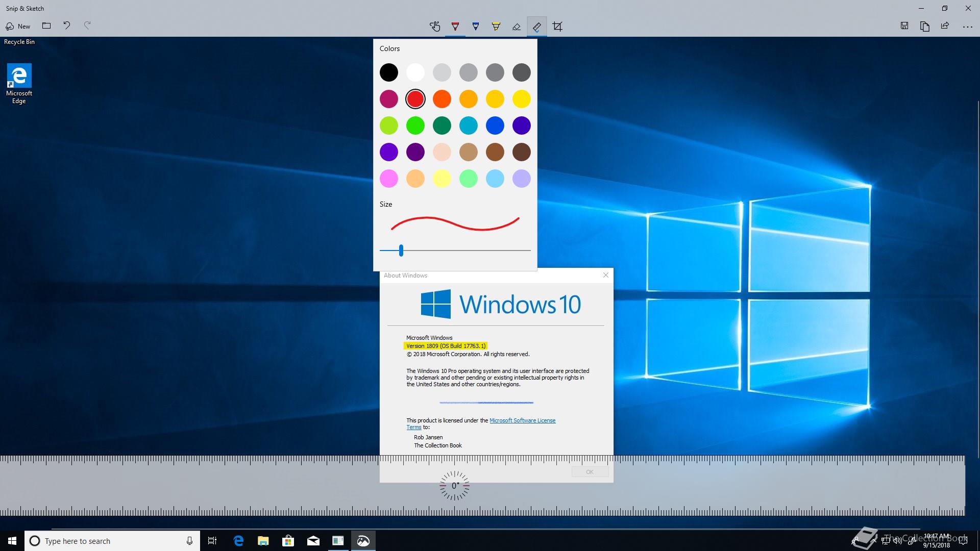The height and width of the screenshot is (551, 980).
Task: Pick the magenta-crimson color swatch
Action: [x=389, y=99]
